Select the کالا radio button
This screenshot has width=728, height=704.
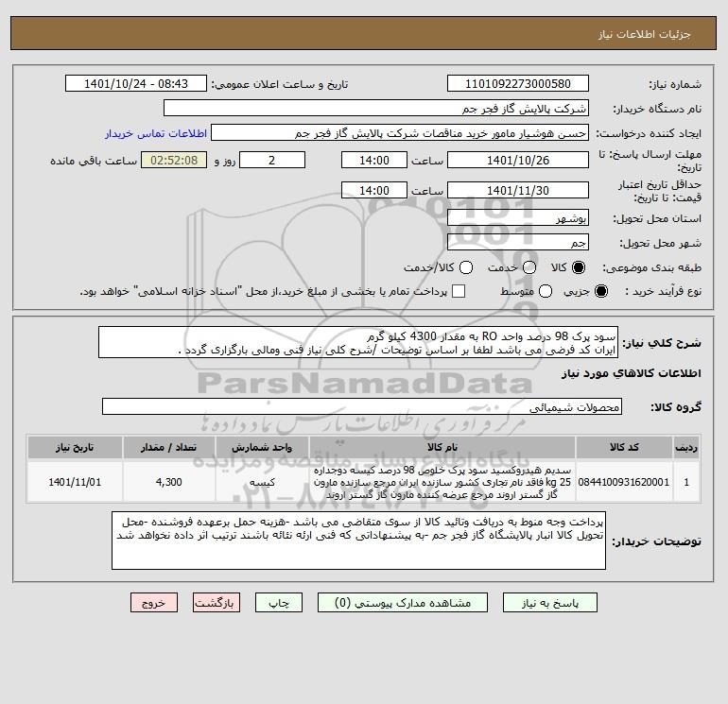(x=579, y=267)
